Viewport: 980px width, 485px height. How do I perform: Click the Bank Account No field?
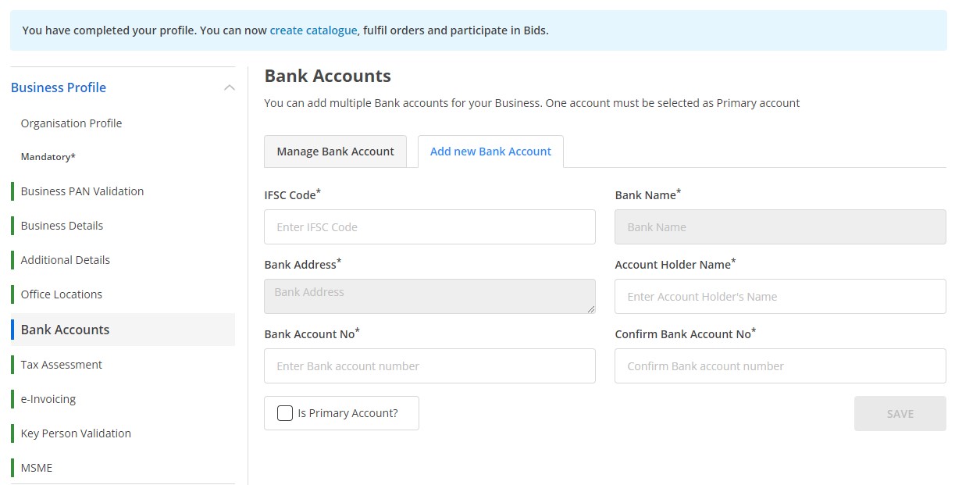[429, 366]
